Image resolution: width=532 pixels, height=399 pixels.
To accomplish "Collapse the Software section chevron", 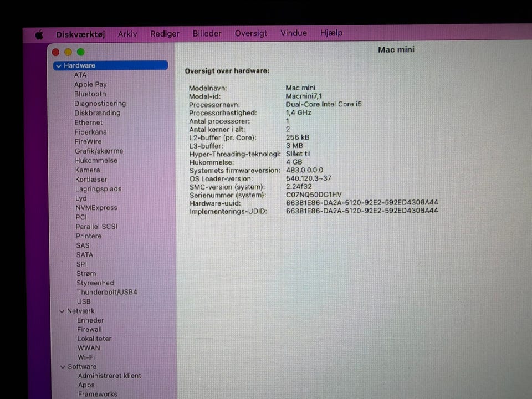I will click(x=63, y=367).
